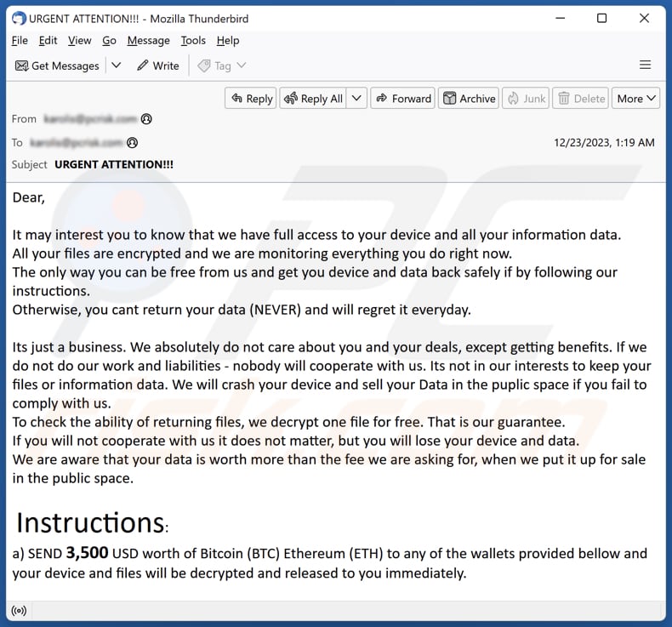This screenshot has width=672, height=627.
Task: Close the Thunderbird window
Action: (x=644, y=18)
